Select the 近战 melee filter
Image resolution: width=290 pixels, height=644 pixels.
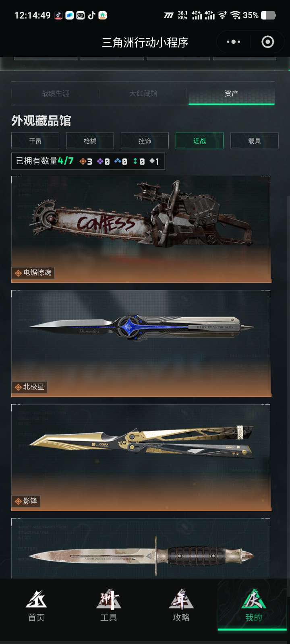click(199, 141)
